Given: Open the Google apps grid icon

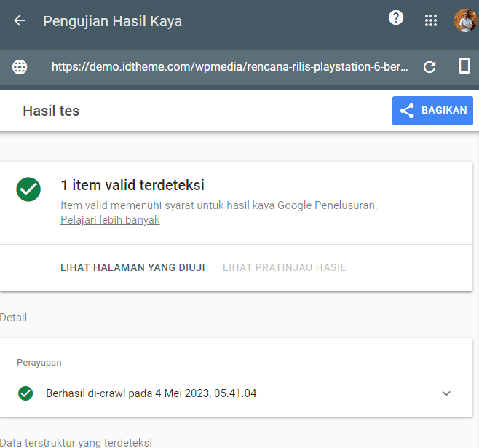Looking at the screenshot, I should tap(431, 20).
